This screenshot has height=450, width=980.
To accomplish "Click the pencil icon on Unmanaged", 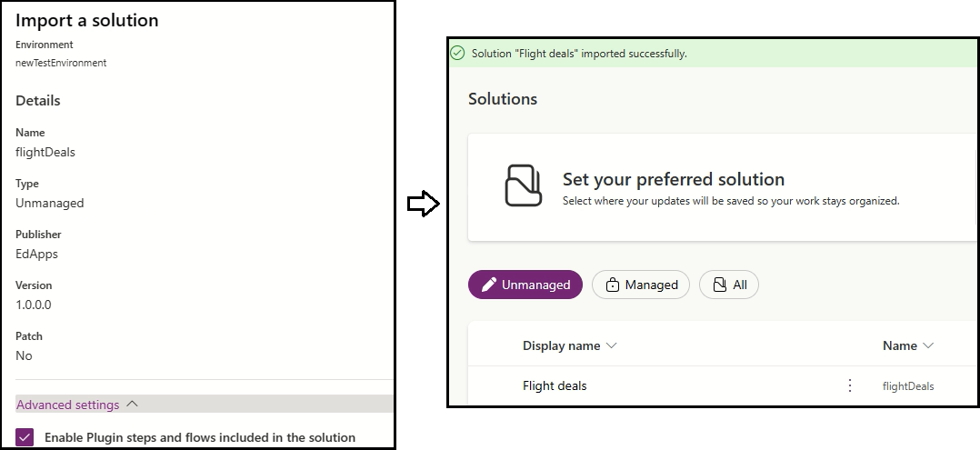I will coord(488,285).
